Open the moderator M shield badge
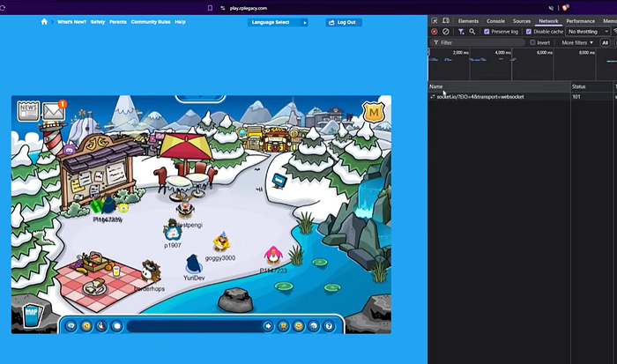Screen dimensions: 617x364 [374, 113]
